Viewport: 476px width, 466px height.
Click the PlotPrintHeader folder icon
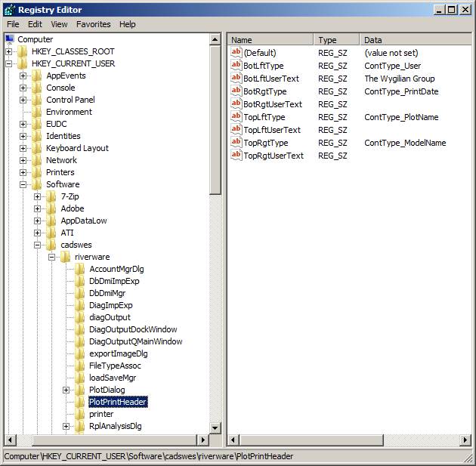79,402
